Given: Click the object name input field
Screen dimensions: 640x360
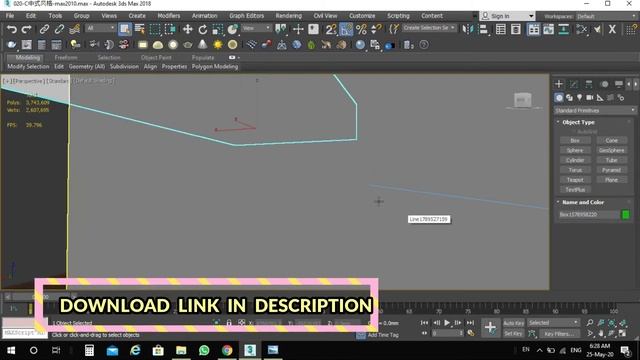Looking at the screenshot, I should click(588, 214).
